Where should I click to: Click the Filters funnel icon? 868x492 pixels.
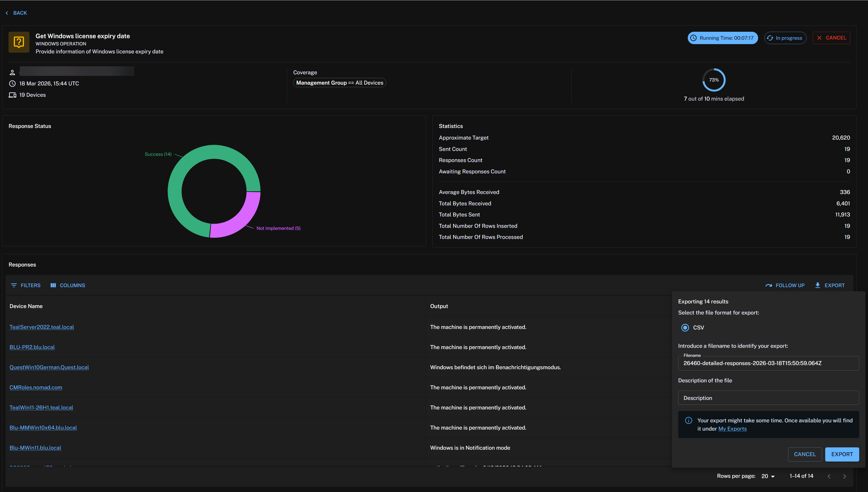(14, 286)
